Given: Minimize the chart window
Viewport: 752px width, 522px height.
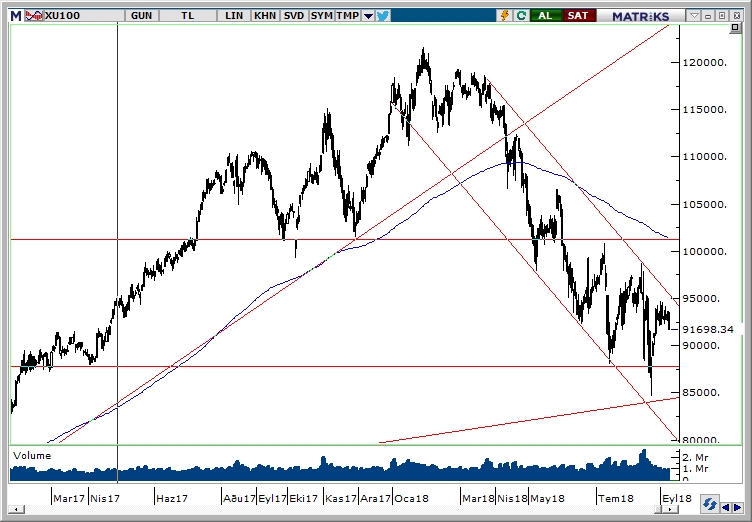Looking at the screenshot, I should 708,16.
